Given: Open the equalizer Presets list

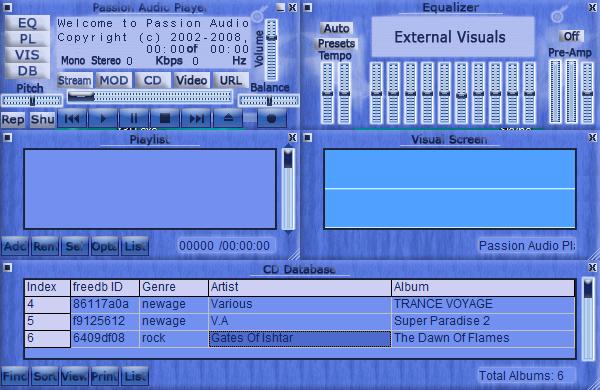Looking at the screenshot, I should pos(336,43).
